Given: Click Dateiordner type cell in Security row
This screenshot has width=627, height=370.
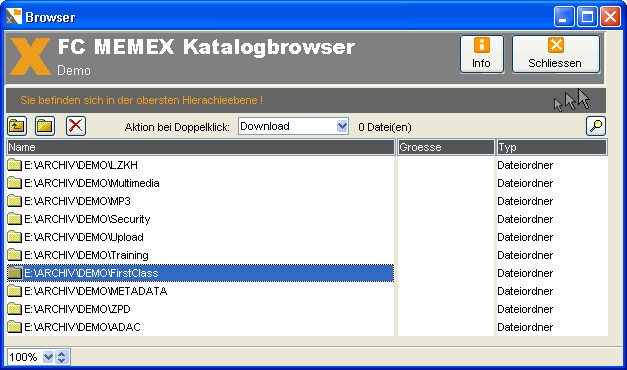Looking at the screenshot, I should [x=525, y=219].
